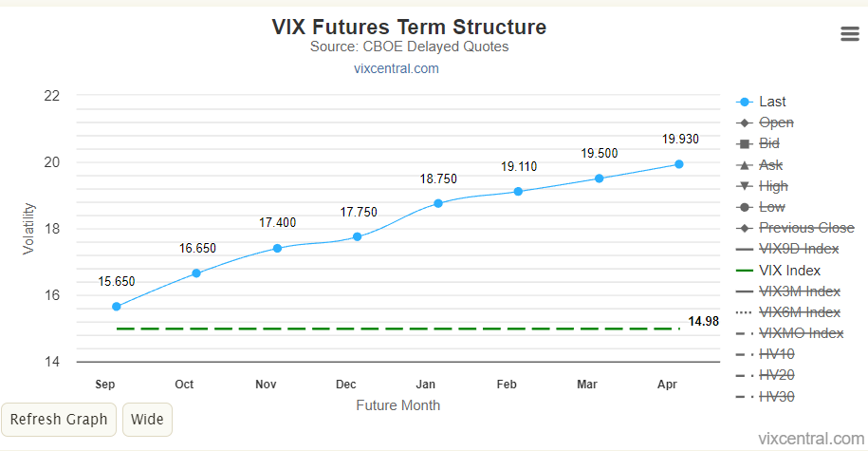Click the Wide button

pyautogui.click(x=147, y=420)
